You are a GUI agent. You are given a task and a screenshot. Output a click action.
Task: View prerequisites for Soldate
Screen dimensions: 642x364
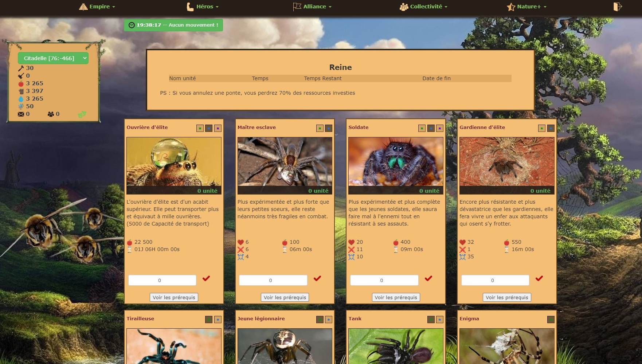[x=396, y=297]
